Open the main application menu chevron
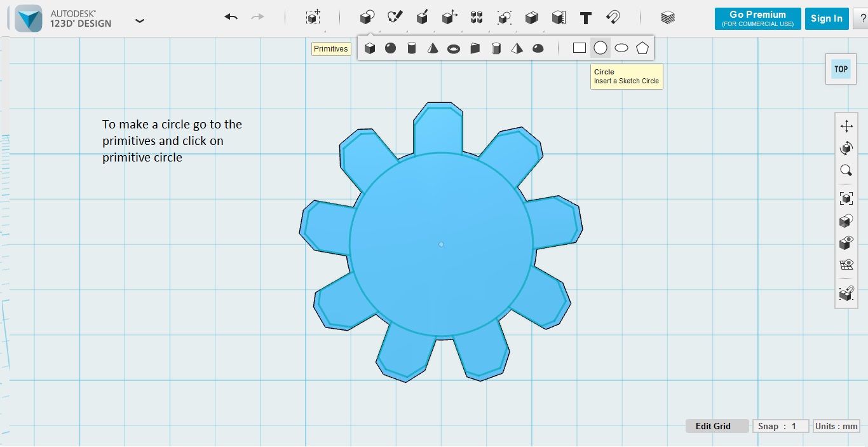Viewport: 868px width, 447px height. pos(139,20)
